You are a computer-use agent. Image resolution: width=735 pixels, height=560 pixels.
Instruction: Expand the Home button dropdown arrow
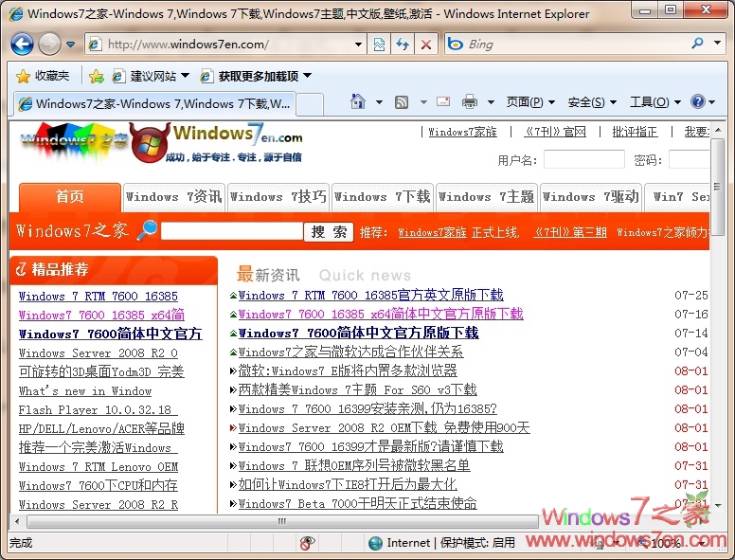(379, 101)
